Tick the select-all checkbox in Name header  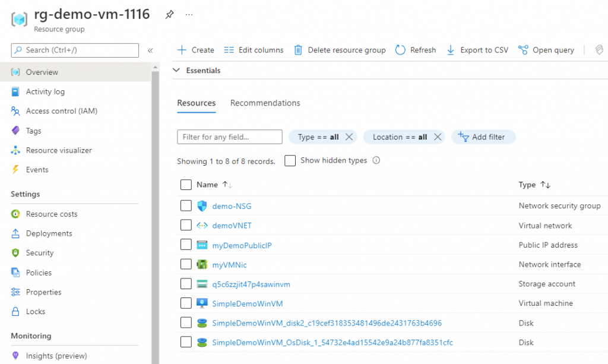coord(186,185)
